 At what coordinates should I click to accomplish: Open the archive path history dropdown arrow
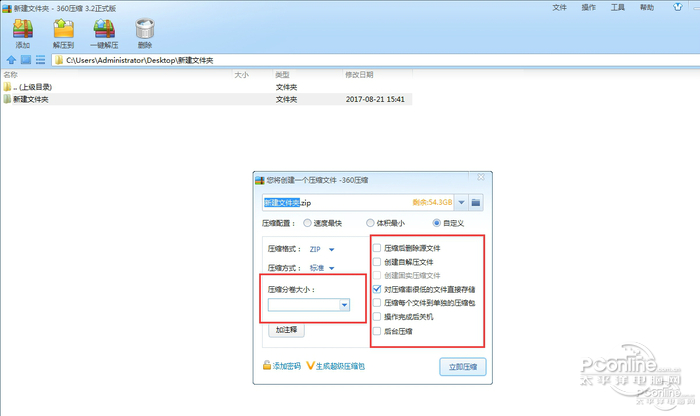[461, 203]
